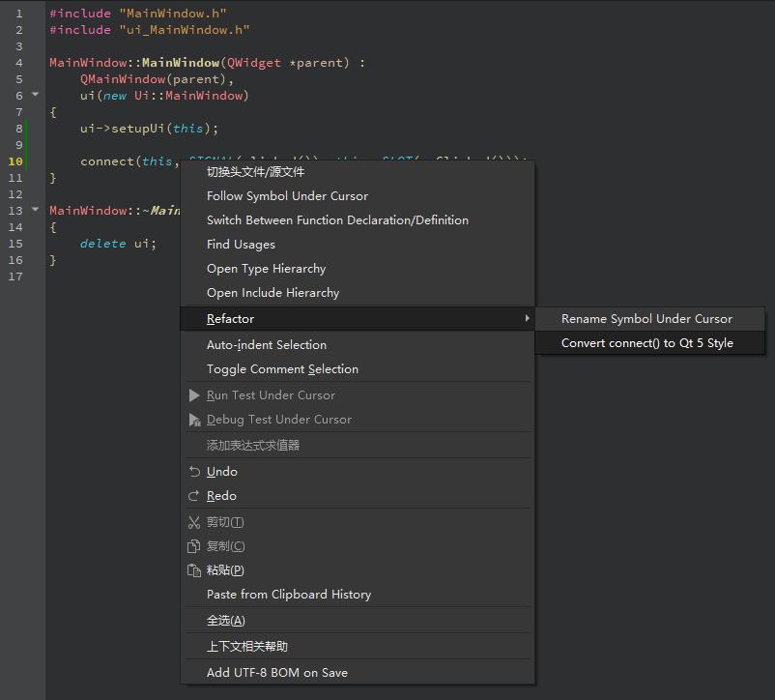Open 上下文相关帮助 context help

(358, 647)
